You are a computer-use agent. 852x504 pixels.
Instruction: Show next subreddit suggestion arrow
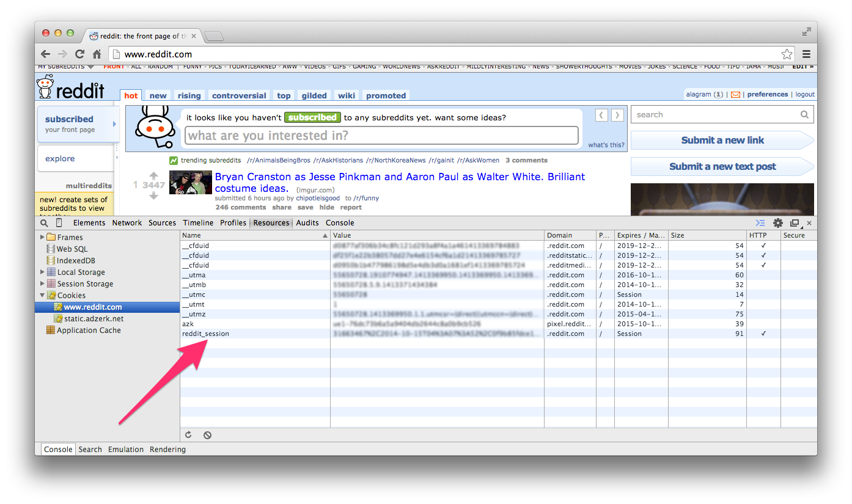click(x=618, y=115)
